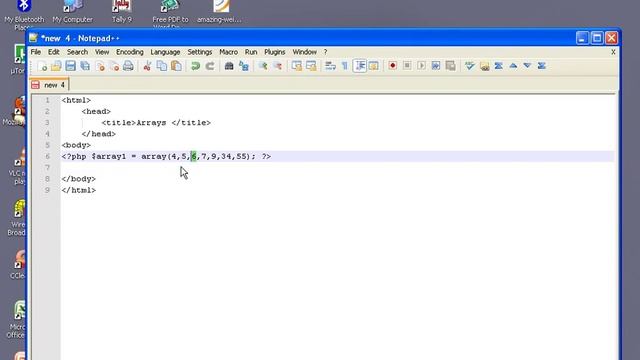Click the Close All documents icon
The width and height of the screenshot is (640, 360).
tap(114, 66)
